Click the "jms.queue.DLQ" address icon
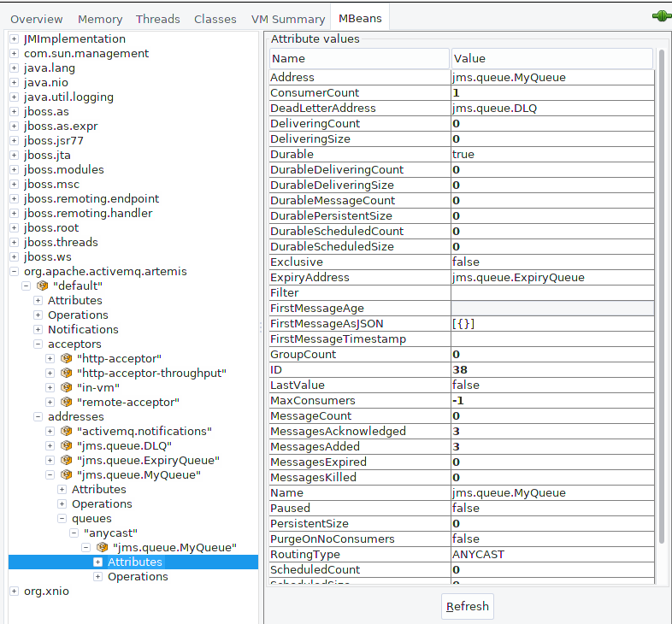The image size is (672, 624). pyautogui.click(x=66, y=445)
